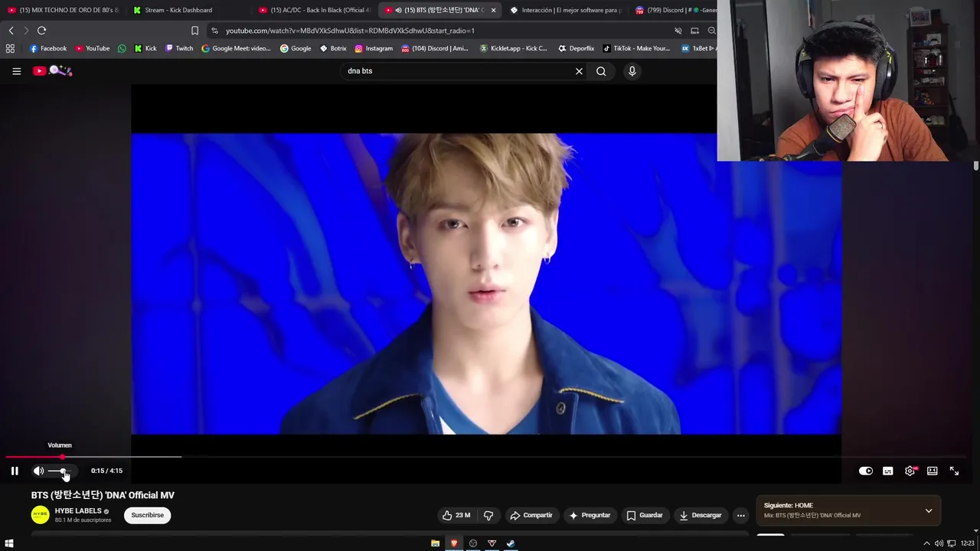Image resolution: width=980 pixels, height=551 pixels.
Task: Open the Instagram bookmark
Action: tap(374, 48)
